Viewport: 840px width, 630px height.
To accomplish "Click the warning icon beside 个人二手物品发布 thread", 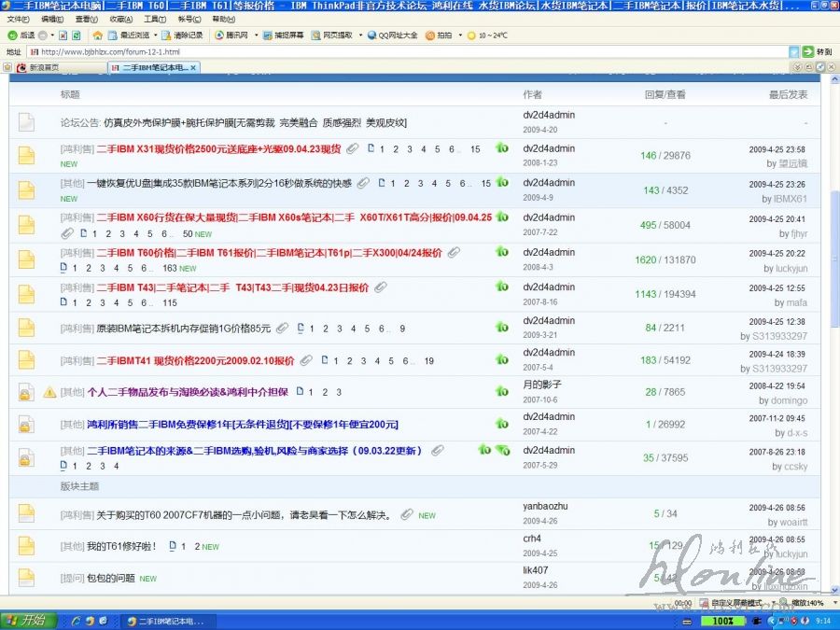I will coord(50,393).
